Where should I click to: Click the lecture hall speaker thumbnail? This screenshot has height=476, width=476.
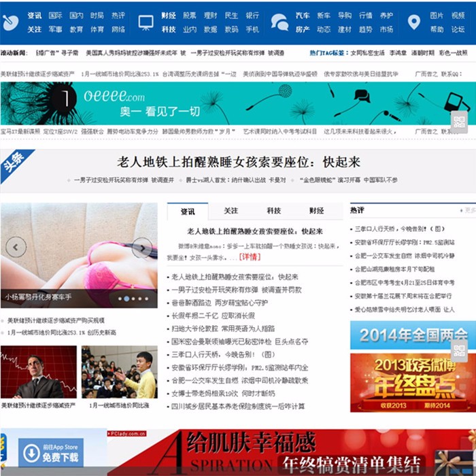coord(119,372)
